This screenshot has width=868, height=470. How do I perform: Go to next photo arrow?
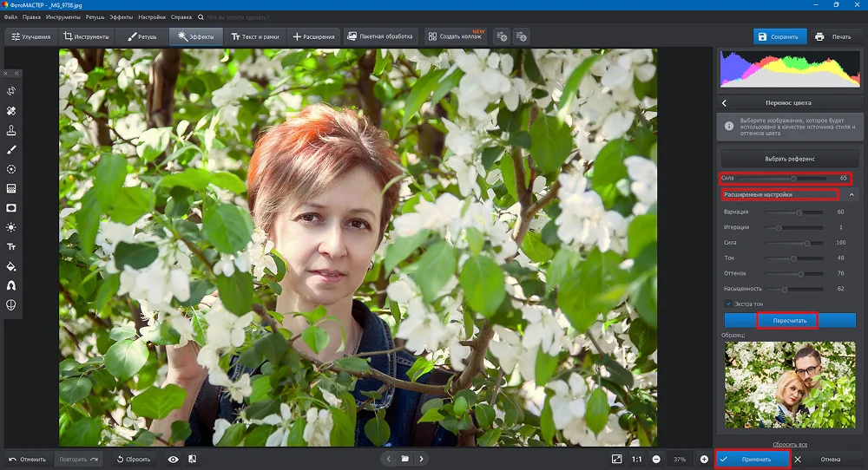click(421, 459)
